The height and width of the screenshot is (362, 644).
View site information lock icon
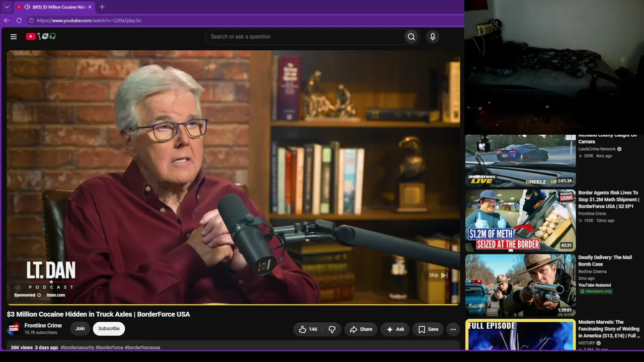[x=31, y=21]
